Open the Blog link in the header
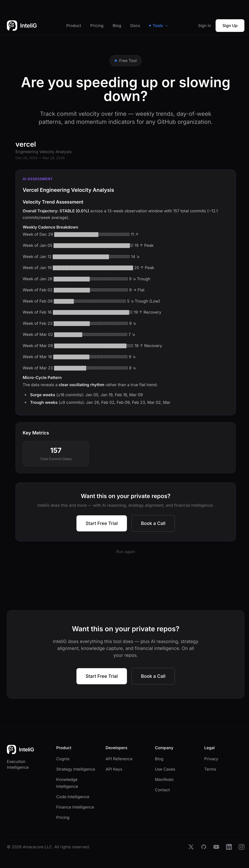 tap(117, 26)
